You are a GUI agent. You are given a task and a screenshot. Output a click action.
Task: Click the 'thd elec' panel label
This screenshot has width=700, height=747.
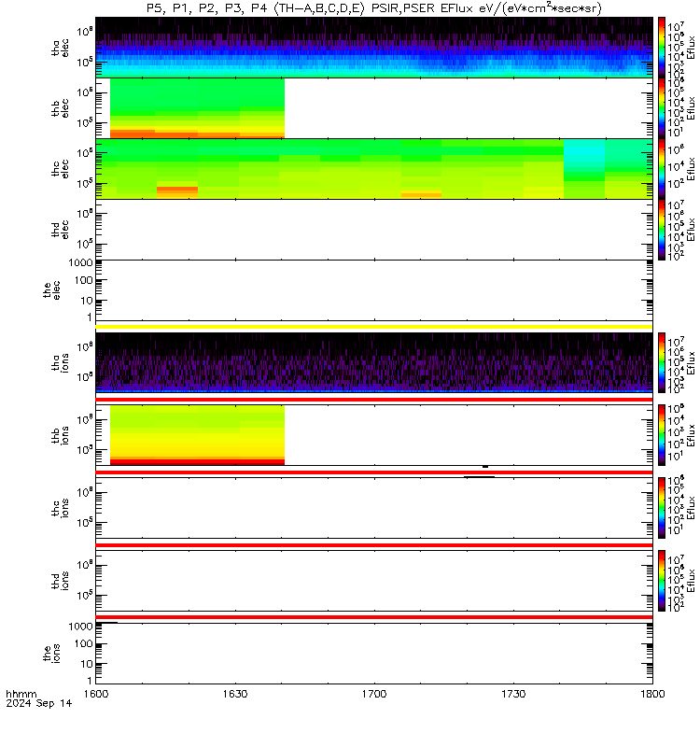coord(60,229)
